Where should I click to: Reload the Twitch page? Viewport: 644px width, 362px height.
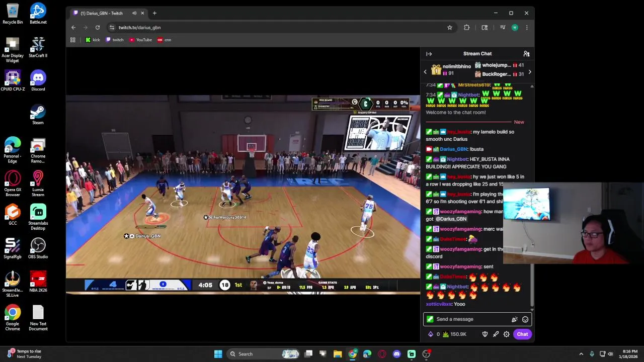pos(98,28)
